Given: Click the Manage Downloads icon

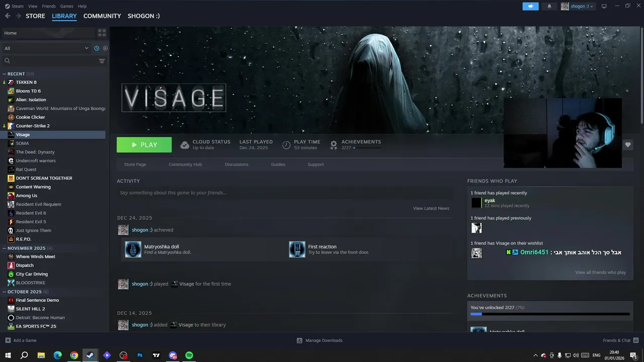Looking at the screenshot, I should 299,340.
